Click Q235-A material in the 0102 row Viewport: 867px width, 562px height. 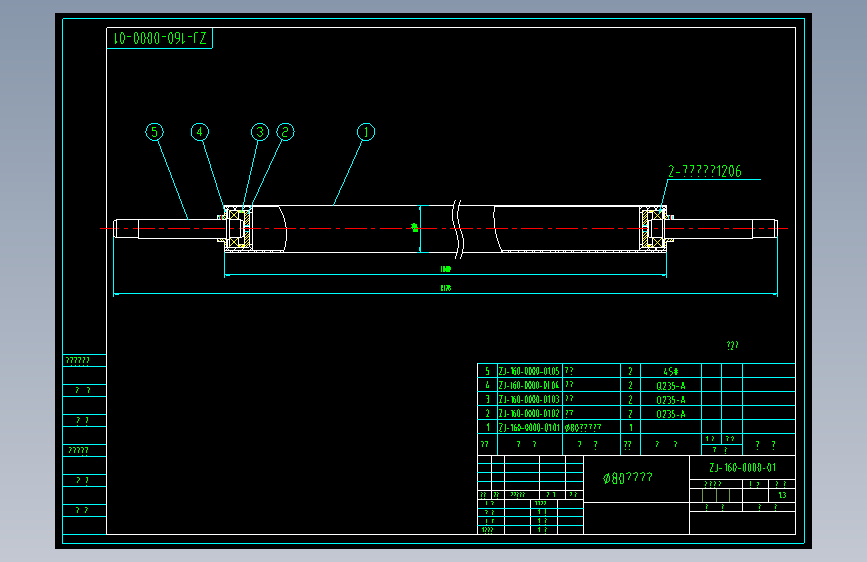(671, 414)
